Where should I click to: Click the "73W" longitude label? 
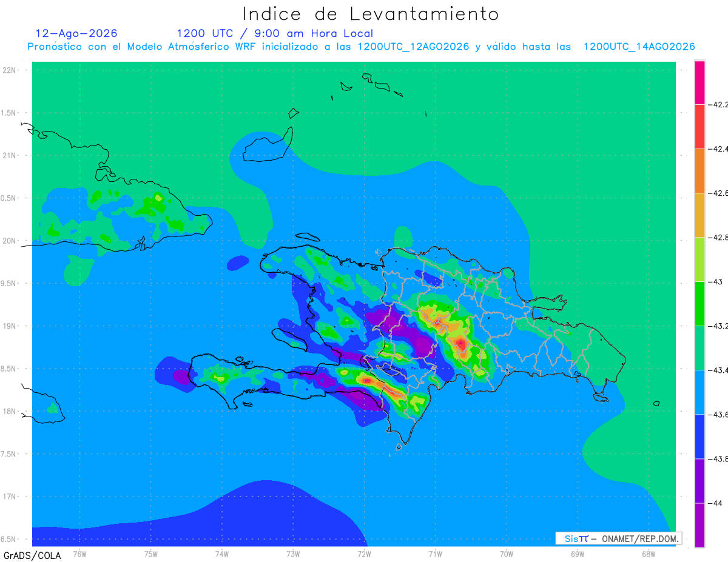[x=293, y=554]
